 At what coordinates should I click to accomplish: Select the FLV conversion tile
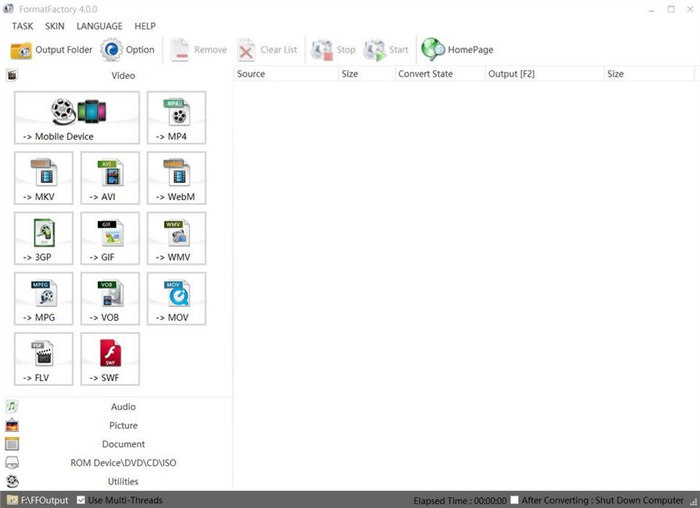pyautogui.click(x=44, y=359)
